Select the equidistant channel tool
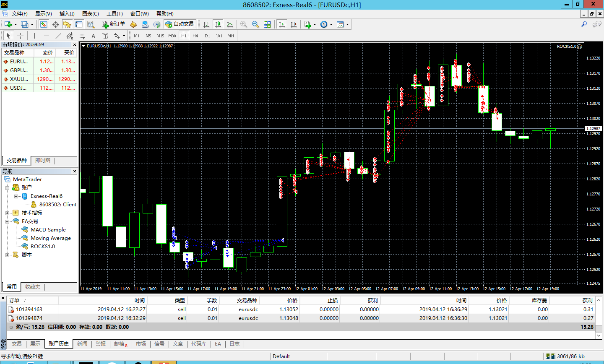This screenshot has width=604, height=364. point(70,36)
